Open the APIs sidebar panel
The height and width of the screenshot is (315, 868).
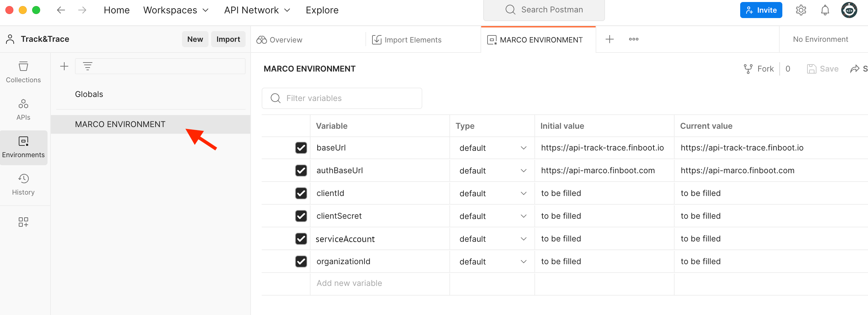point(23,109)
